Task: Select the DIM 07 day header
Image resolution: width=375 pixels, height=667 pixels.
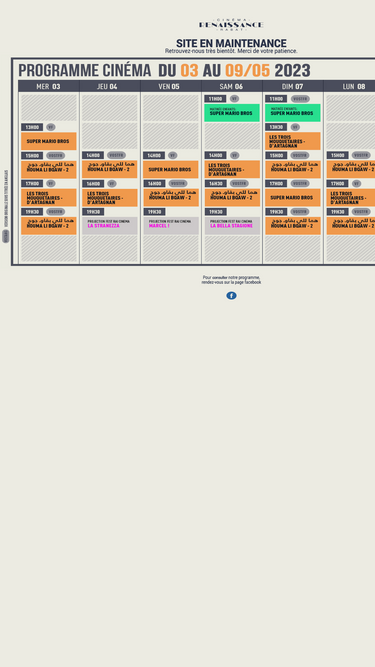Action: [293, 86]
